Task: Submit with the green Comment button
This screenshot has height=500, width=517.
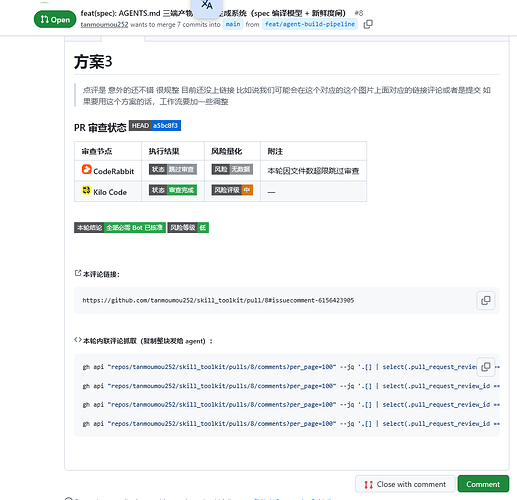Action: coord(483,484)
